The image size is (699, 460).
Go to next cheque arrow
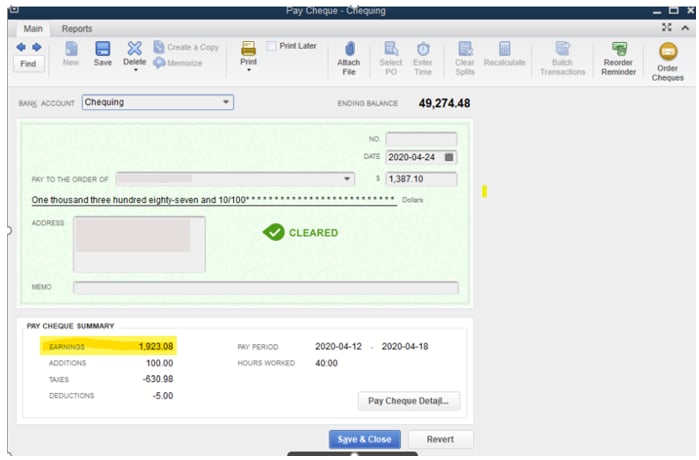[x=37, y=47]
